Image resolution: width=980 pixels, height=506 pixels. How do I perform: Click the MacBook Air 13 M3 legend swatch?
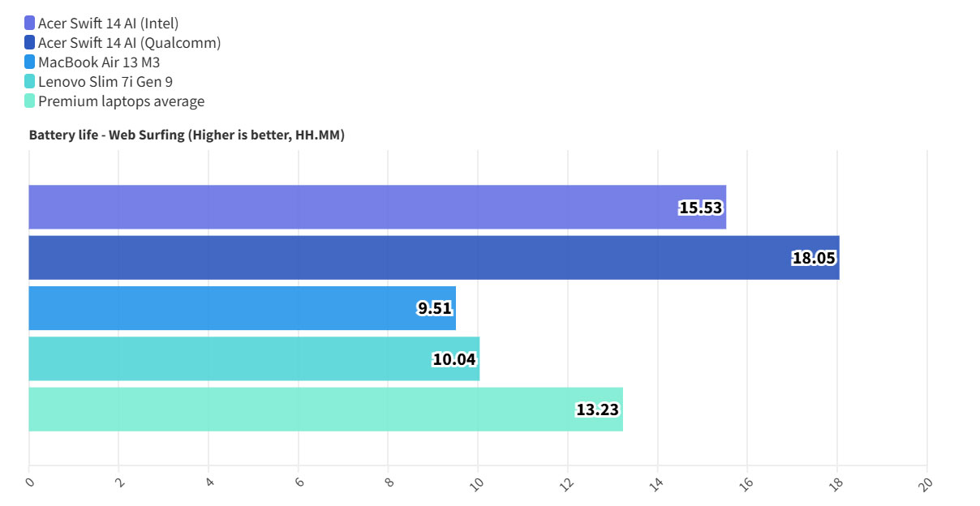(x=30, y=62)
